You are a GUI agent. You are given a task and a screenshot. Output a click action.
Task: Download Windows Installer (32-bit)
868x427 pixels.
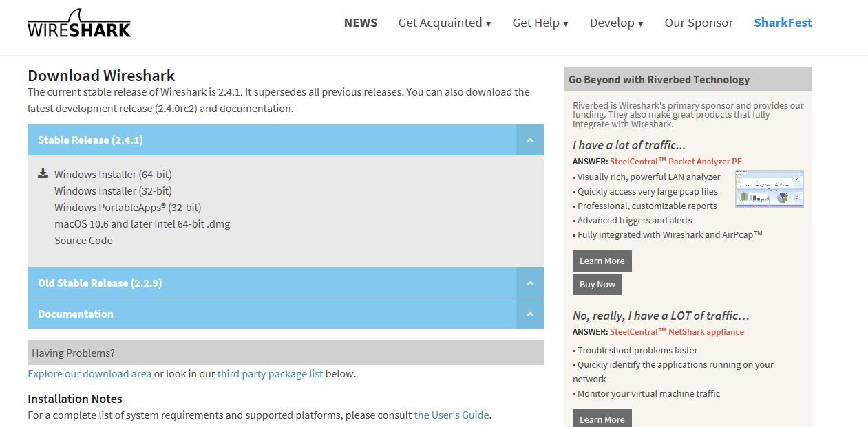pyautogui.click(x=113, y=191)
